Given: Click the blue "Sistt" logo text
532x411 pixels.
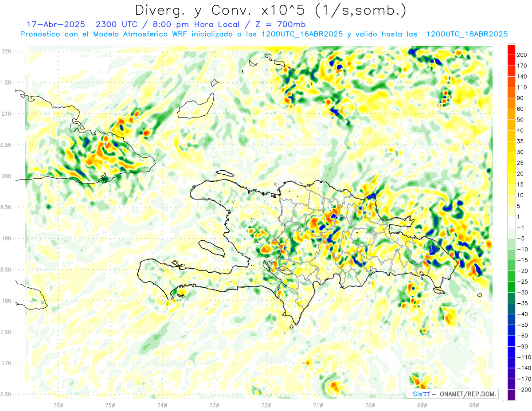Looking at the screenshot, I should [x=421, y=394].
